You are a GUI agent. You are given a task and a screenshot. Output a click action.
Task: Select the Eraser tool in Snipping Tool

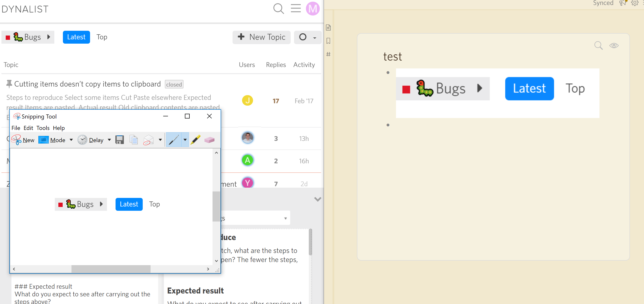209,140
